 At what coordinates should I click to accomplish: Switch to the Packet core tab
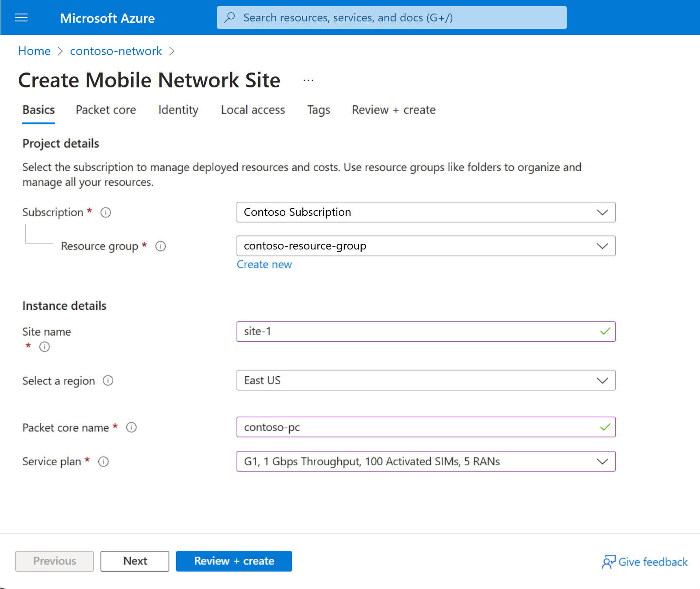(105, 110)
